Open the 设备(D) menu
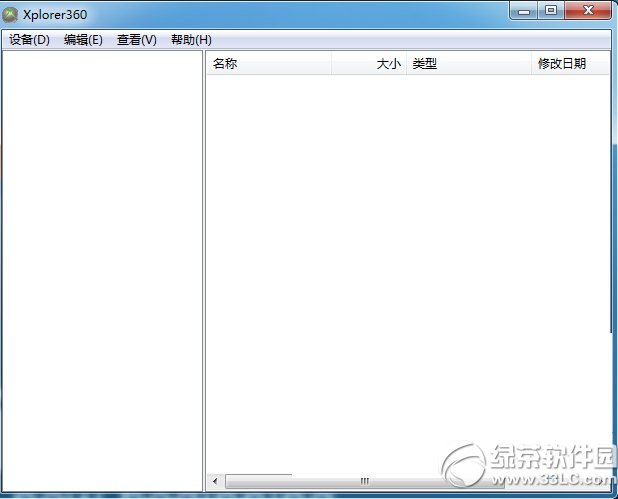The image size is (618, 499). tap(29, 40)
